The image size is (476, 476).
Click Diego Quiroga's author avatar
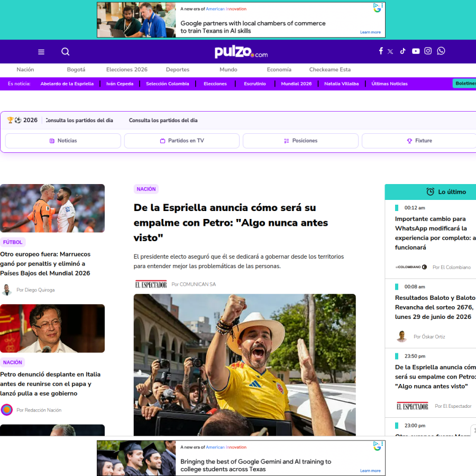tap(7, 290)
